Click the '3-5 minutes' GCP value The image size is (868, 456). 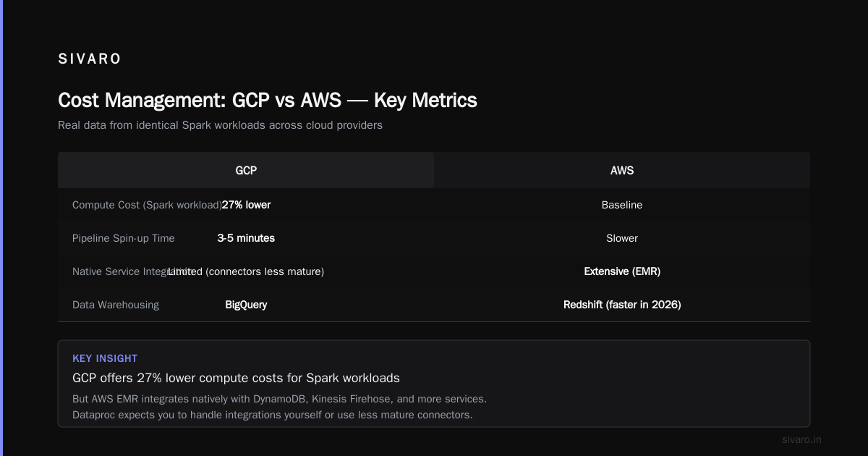coord(246,238)
